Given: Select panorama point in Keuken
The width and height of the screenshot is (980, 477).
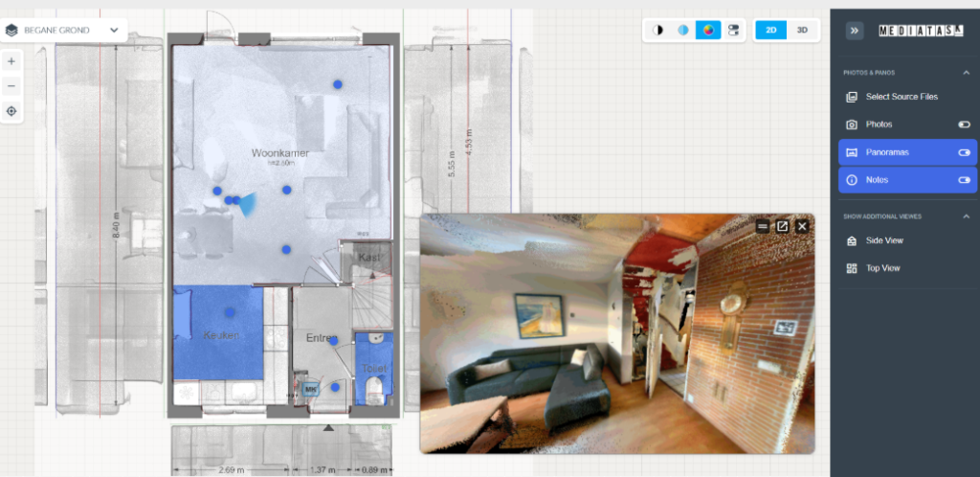Looking at the screenshot, I should coord(230,312).
